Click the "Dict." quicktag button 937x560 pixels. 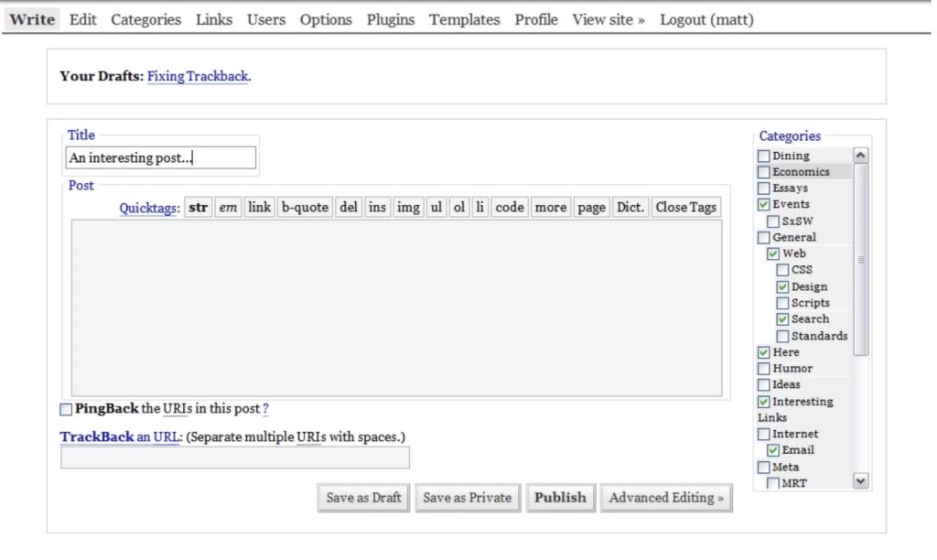[x=630, y=207]
